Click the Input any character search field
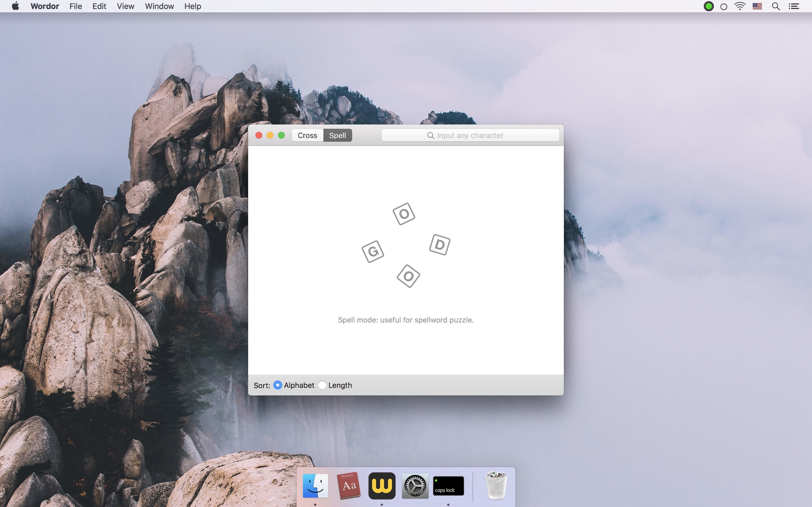Image resolution: width=812 pixels, height=507 pixels. (470, 135)
